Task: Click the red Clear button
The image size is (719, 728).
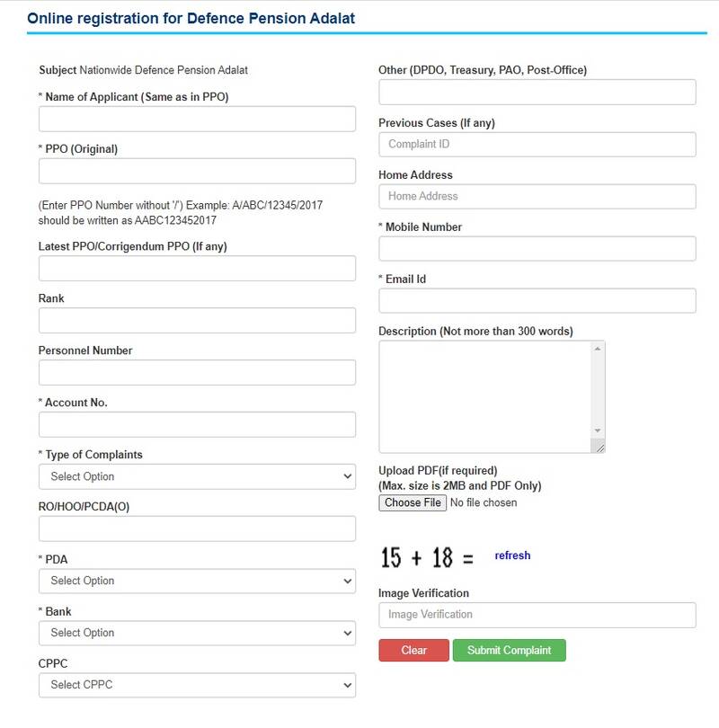Action: (413, 650)
